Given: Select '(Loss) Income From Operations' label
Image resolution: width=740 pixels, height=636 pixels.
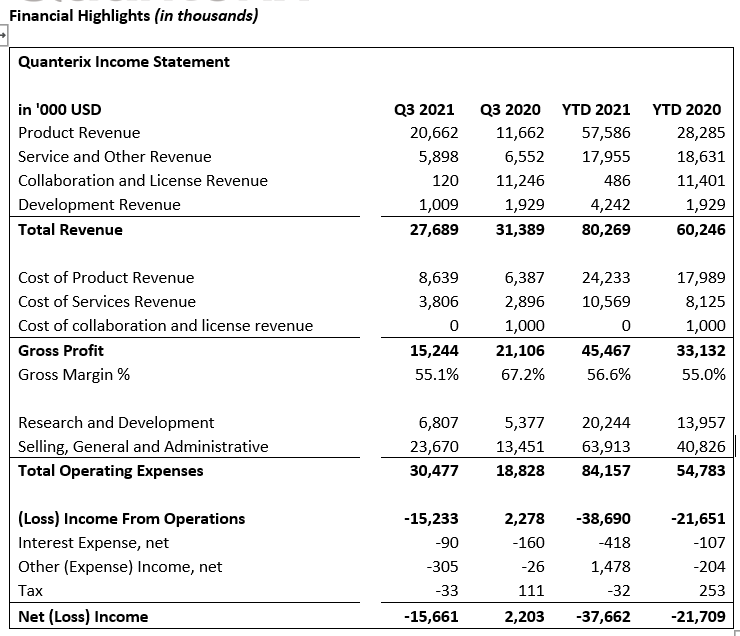Looking at the screenshot, I should tap(132, 519).
